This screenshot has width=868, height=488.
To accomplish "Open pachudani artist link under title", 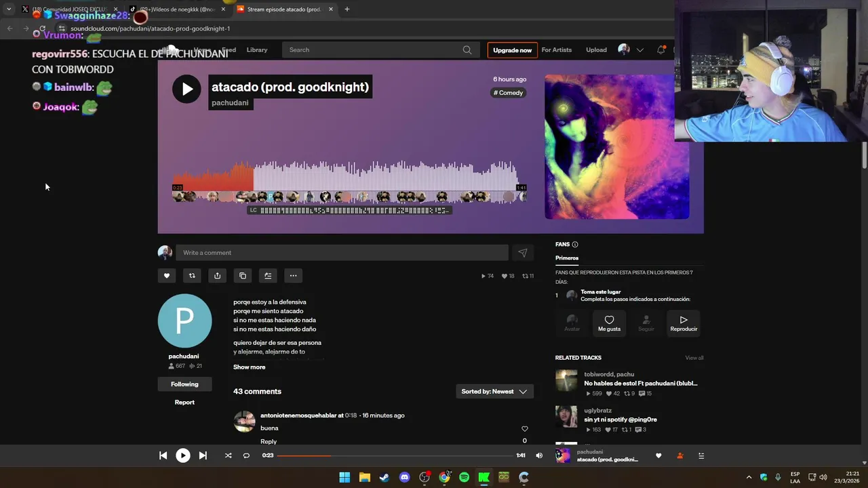I will 230,103.
